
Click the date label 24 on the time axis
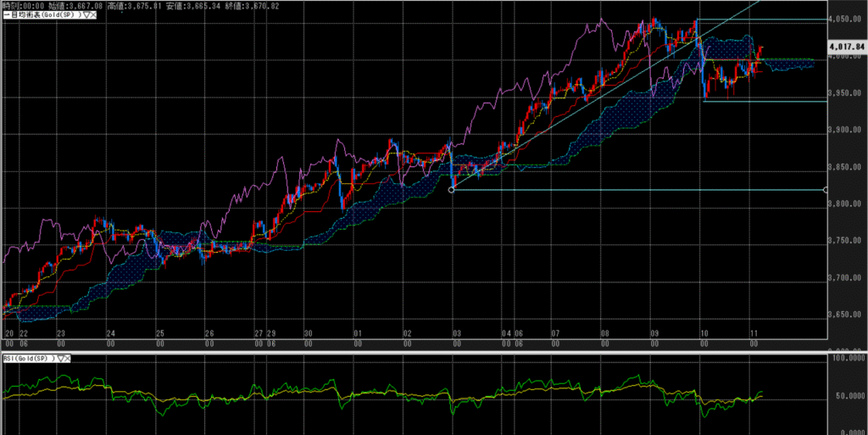pyautogui.click(x=110, y=333)
